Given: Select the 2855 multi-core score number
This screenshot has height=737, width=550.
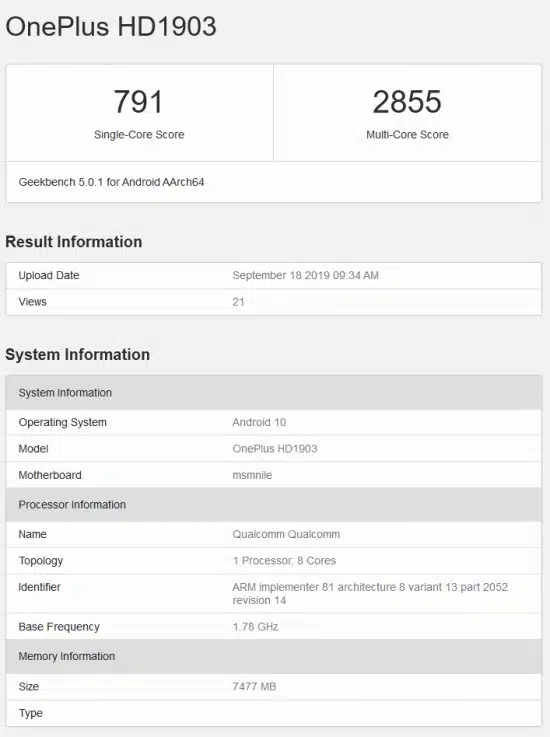Looking at the screenshot, I should pyautogui.click(x=407, y=102).
